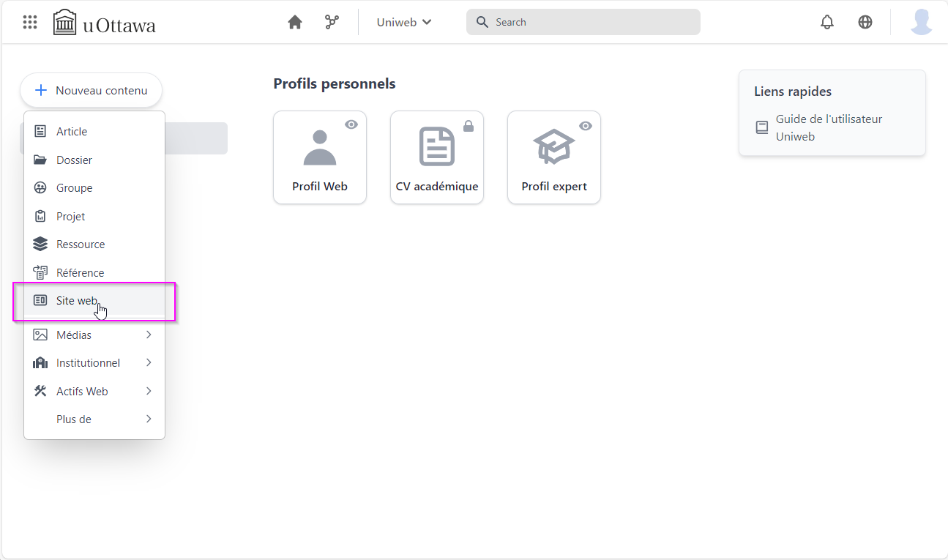Open Guide de l'utilisateur Uniweb link

829,127
